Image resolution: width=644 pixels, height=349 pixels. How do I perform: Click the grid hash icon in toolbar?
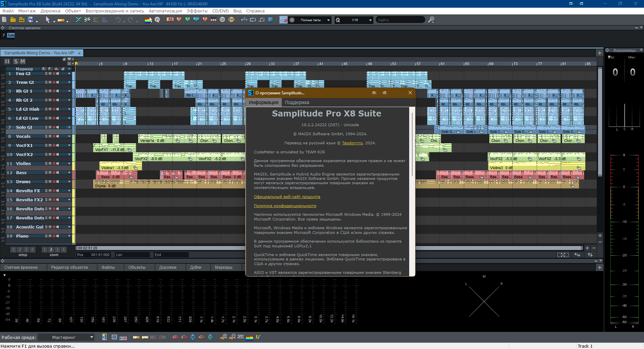click(292, 20)
